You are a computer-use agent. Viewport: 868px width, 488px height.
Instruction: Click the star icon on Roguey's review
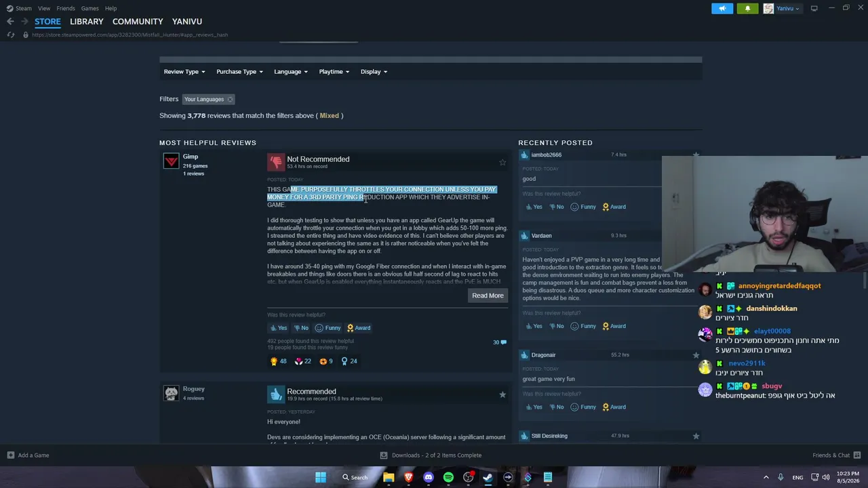click(502, 394)
